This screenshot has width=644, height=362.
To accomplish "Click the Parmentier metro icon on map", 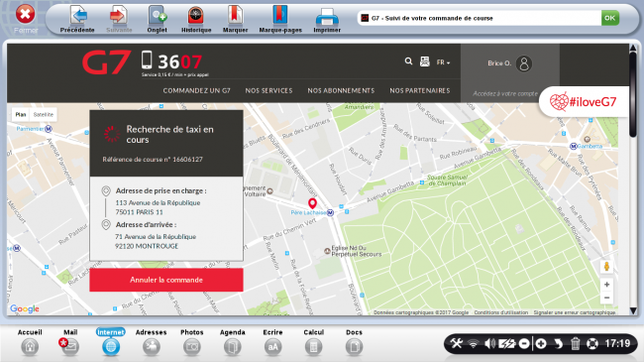I will pos(49,129).
